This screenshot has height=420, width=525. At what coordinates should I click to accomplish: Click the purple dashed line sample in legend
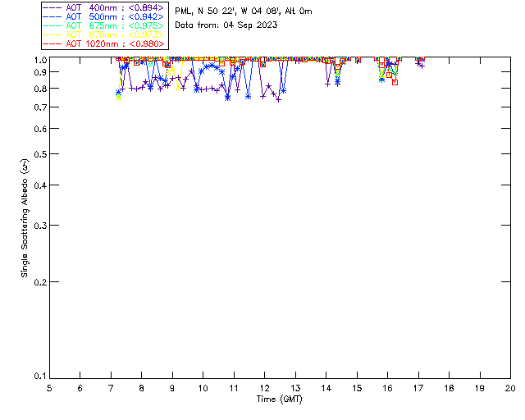(52, 7)
